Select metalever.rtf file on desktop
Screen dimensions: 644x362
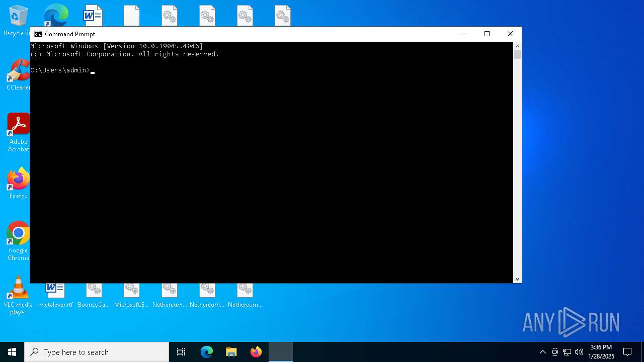click(56, 295)
